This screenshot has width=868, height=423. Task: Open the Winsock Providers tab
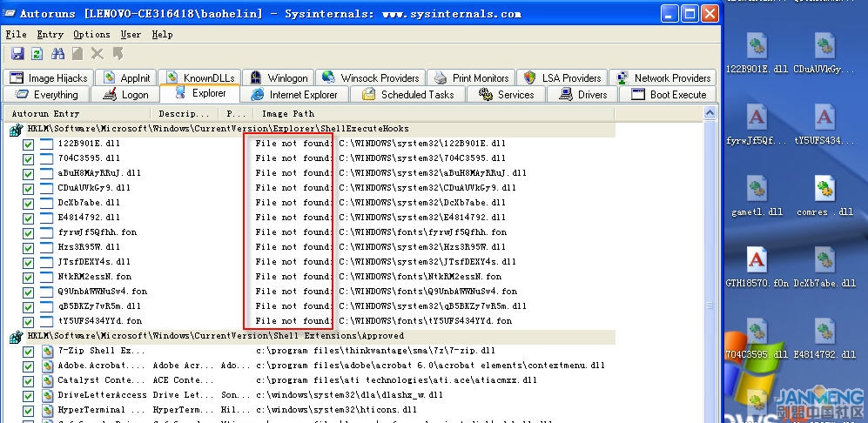click(371, 78)
